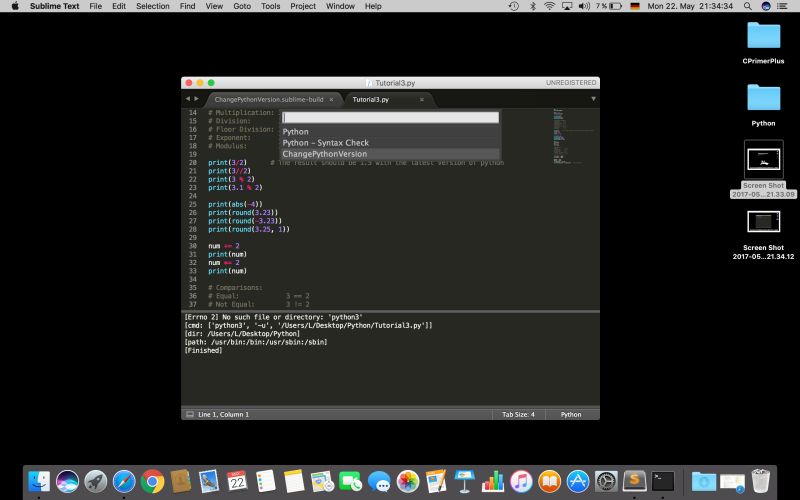Open the Sublime Text application menu

tap(55, 6)
